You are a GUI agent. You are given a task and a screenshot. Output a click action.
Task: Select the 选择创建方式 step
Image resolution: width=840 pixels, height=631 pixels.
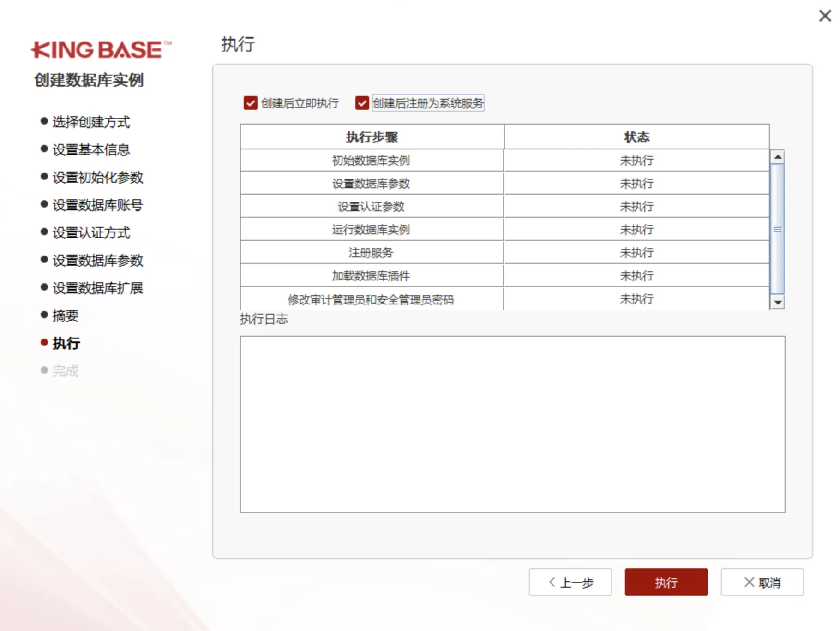(91, 122)
